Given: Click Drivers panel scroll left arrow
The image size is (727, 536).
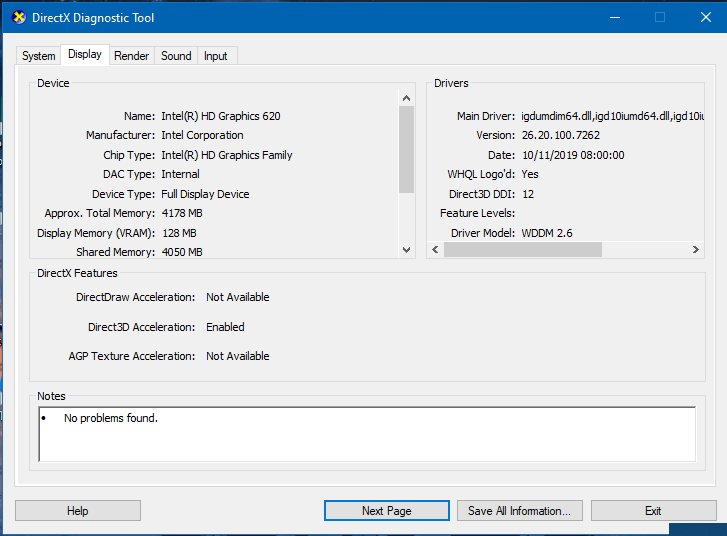Looking at the screenshot, I should click(435, 249).
